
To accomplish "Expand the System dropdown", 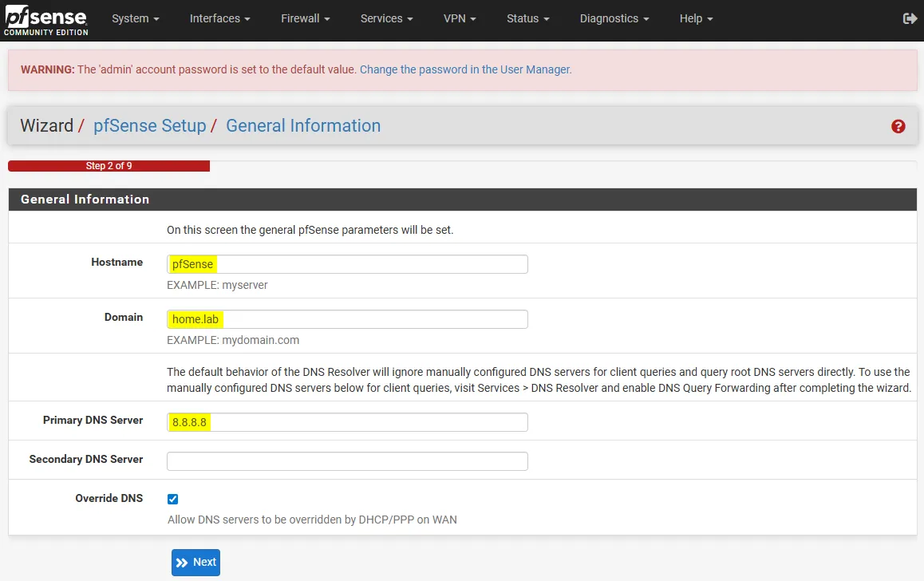I will (x=134, y=18).
